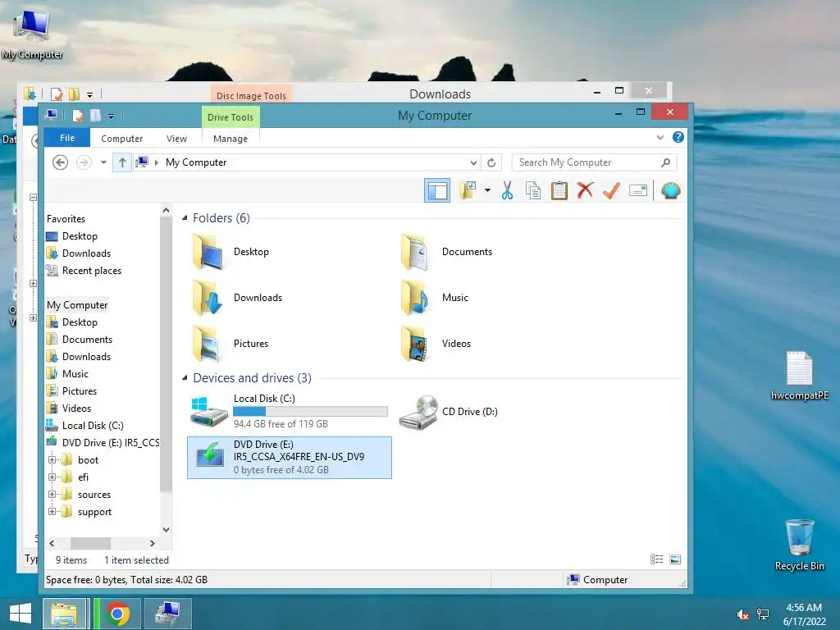Select the Desktop folder in Folders group
Screen dimensions: 840x630
click(231, 252)
